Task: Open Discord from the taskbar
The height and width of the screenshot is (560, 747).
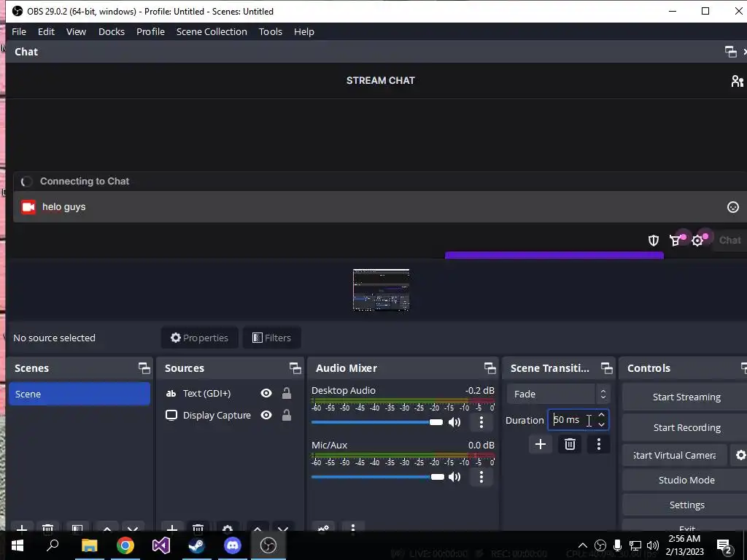Action: click(x=233, y=545)
